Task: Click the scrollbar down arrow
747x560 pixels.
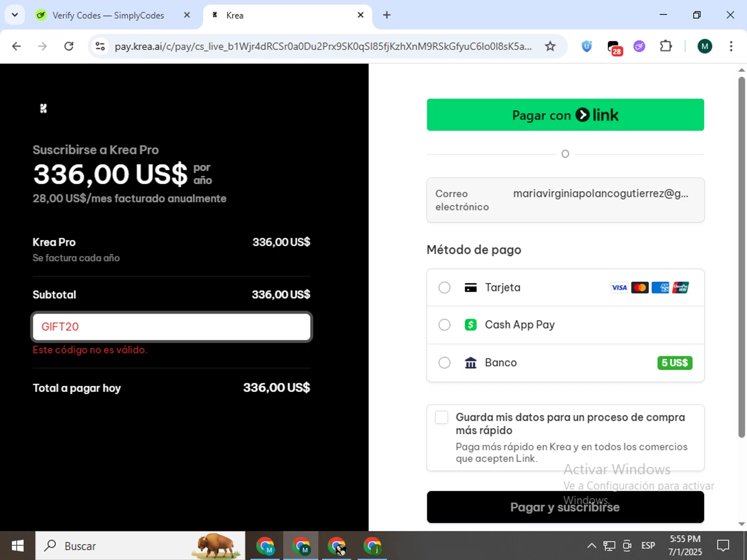Action: (x=742, y=524)
